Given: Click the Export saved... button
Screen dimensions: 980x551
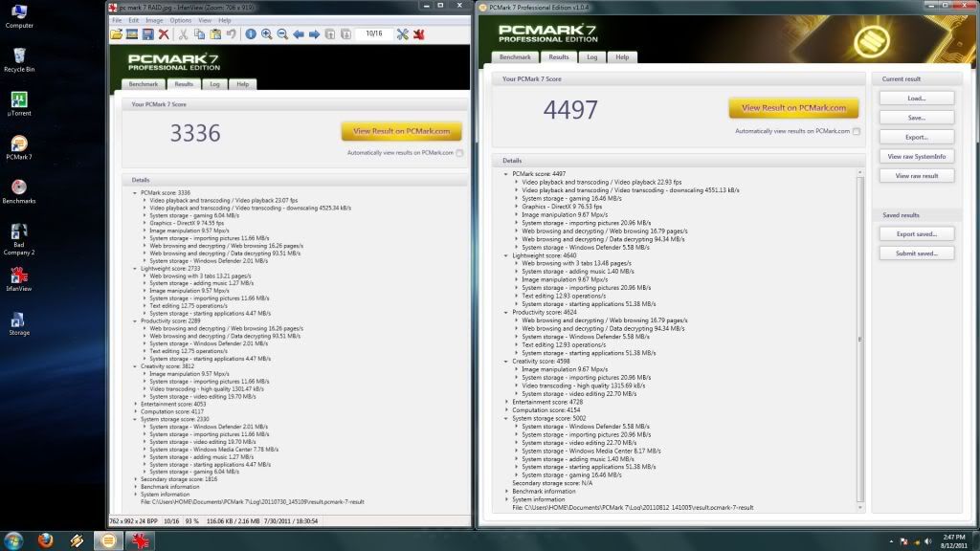Looking at the screenshot, I should click(917, 233).
